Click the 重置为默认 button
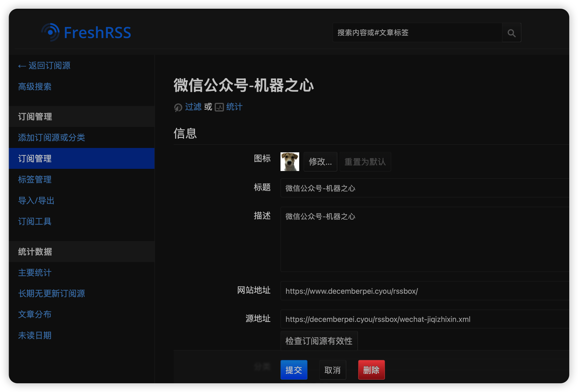This screenshot has width=578, height=392. [x=365, y=162]
